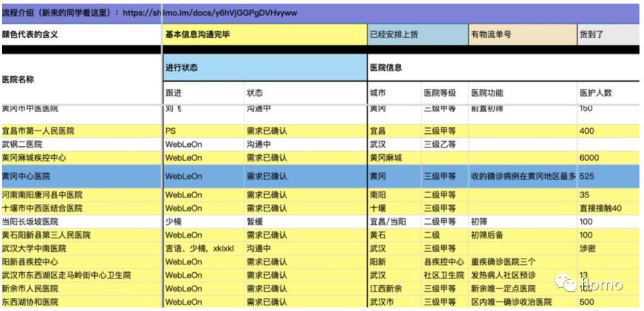This screenshot has height=311, width=644.
Task: Select the 颜色代表的含义 cell
Action: pyautogui.click(x=81, y=35)
